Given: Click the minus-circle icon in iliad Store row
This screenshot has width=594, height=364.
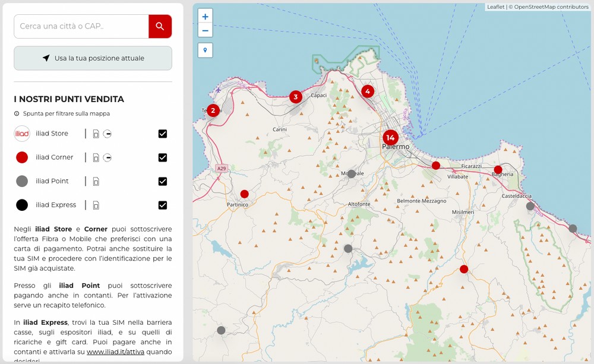Looking at the screenshot, I should click(107, 134).
